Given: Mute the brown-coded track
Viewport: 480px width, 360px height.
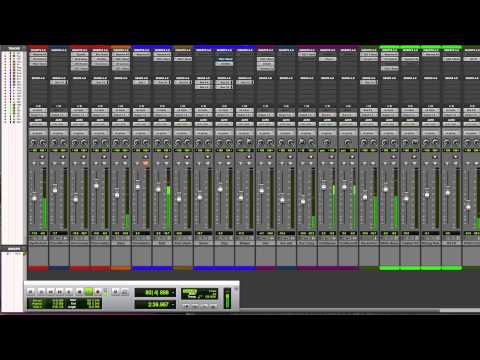Looking at the screenshot, I should (187, 163).
